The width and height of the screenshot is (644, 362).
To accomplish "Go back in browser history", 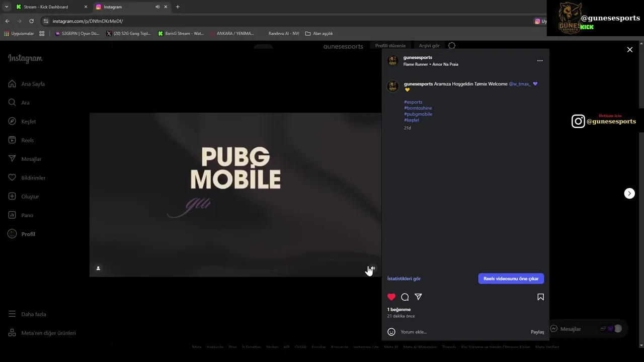I will 7,21.
